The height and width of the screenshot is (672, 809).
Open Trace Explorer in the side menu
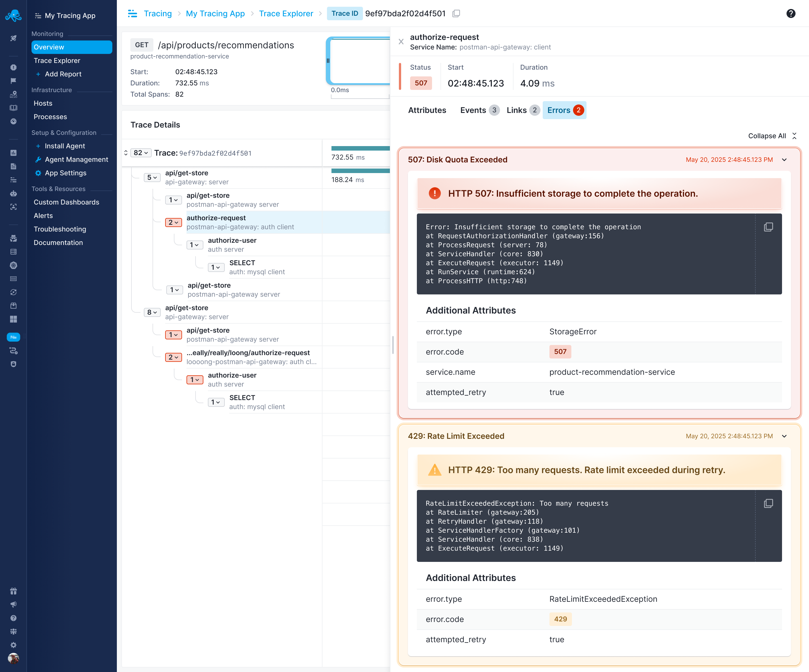(57, 60)
